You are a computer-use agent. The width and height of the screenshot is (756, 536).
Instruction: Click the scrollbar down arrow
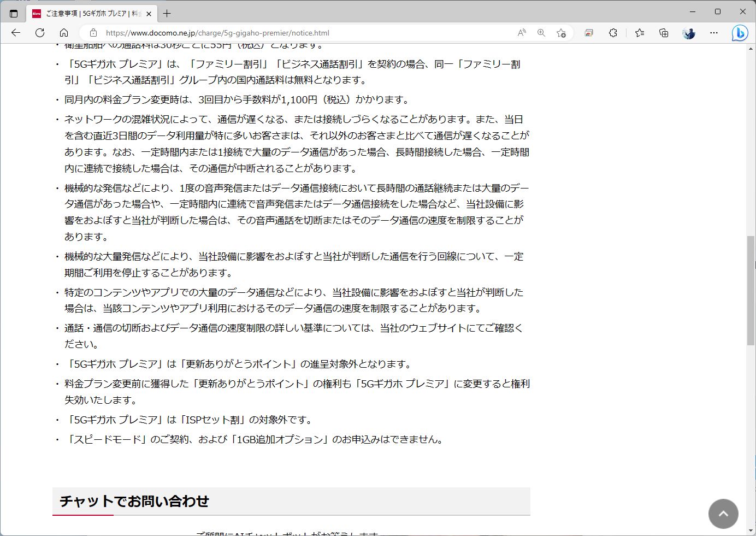click(751, 531)
